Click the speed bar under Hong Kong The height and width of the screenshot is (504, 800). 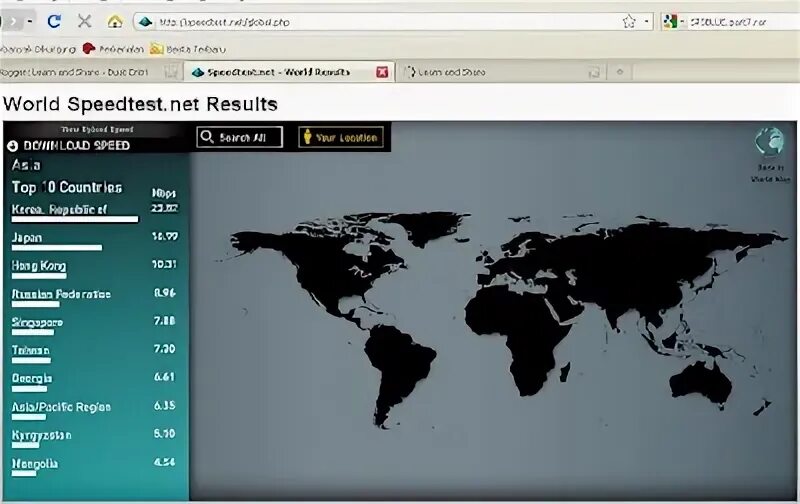click(x=39, y=276)
